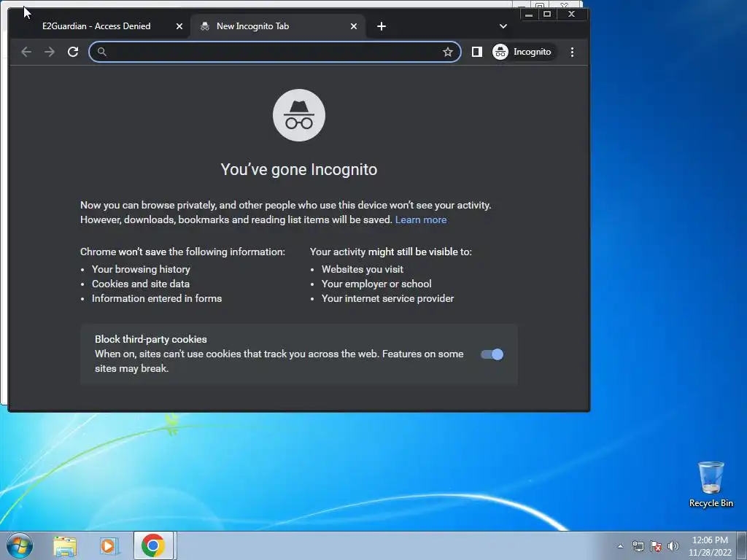Close the E2Guardian - Access Denied tab
The image size is (747, 560).
point(179,26)
